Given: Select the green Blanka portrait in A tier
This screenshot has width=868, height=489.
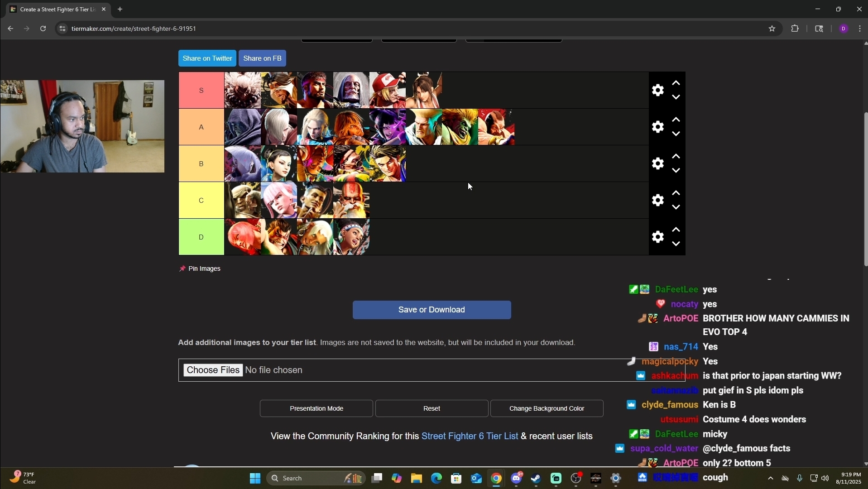Looking at the screenshot, I should click(460, 127).
